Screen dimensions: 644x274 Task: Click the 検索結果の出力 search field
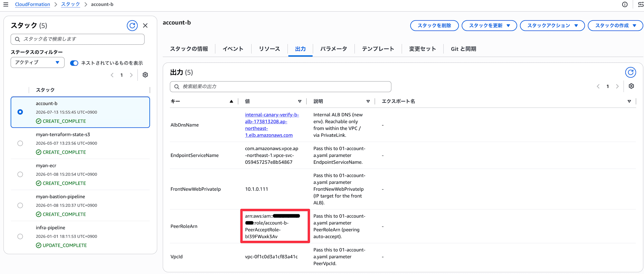click(x=280, y=87)
